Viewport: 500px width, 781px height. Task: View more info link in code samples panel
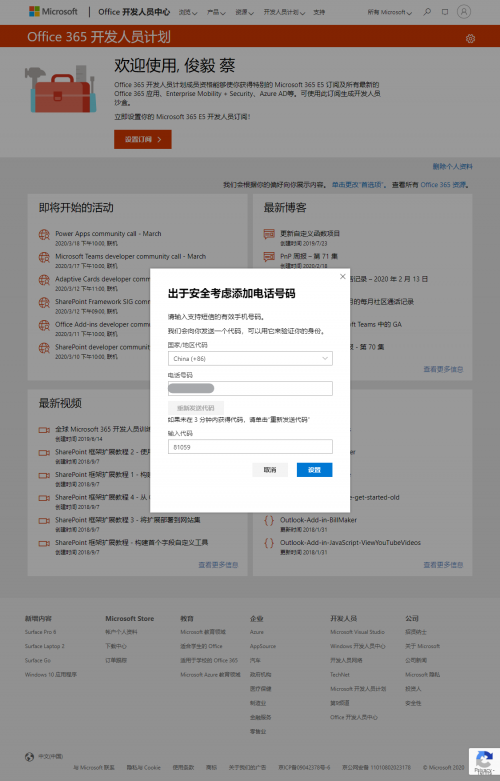tap(443, 565)
